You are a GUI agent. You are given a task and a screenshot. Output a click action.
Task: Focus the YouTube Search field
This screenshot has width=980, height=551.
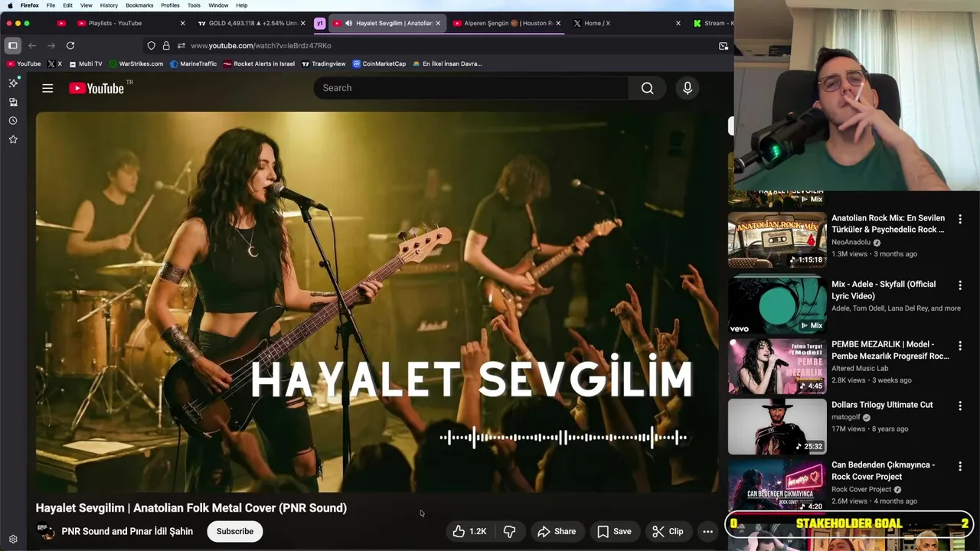click(x=471, y=88)
